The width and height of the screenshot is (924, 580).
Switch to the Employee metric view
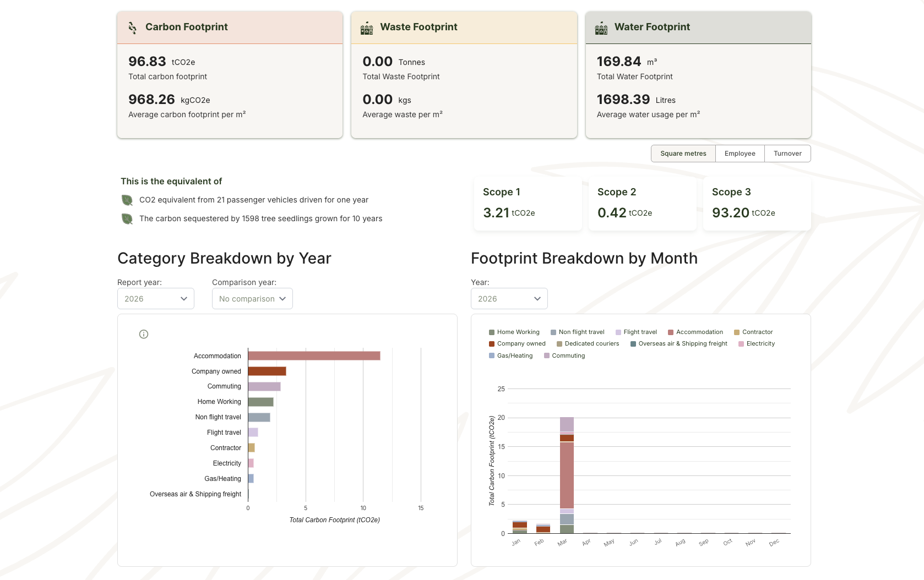click(x=740, y=154)
